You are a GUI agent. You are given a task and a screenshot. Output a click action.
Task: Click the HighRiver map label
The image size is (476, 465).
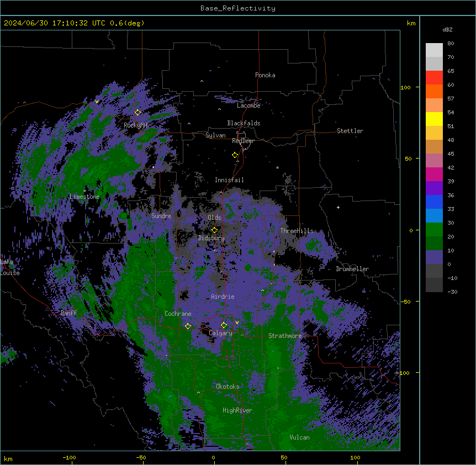(x=237, y=410)
